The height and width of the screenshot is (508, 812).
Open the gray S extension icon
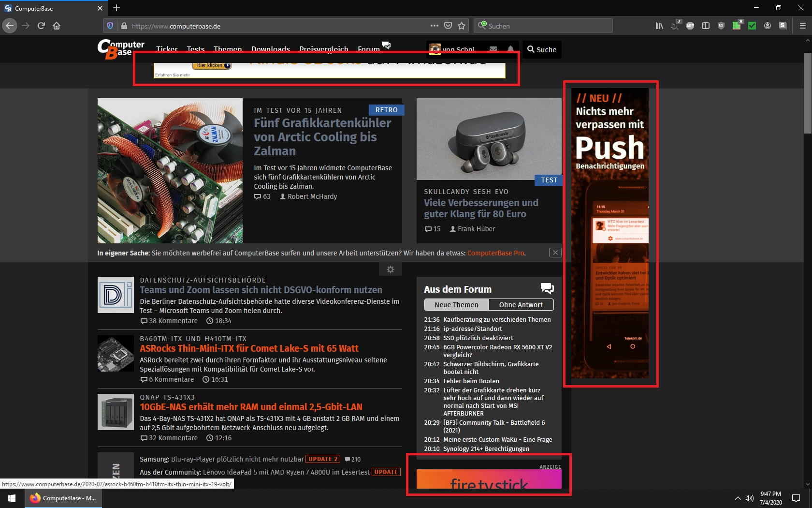[x=783, y=26]
